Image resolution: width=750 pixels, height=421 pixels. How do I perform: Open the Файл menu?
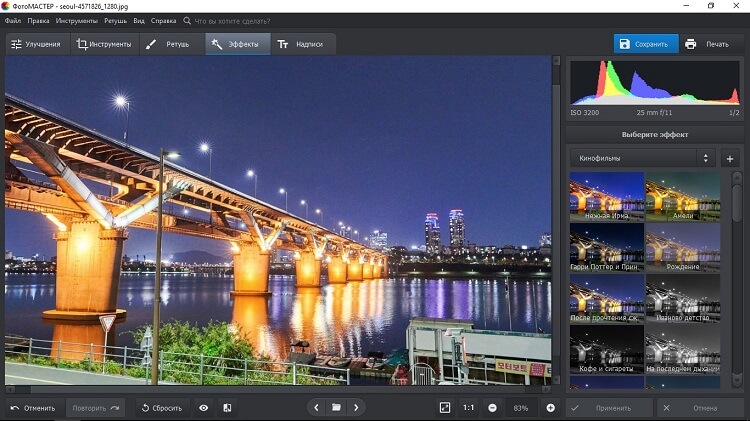(x=13, y=20)
